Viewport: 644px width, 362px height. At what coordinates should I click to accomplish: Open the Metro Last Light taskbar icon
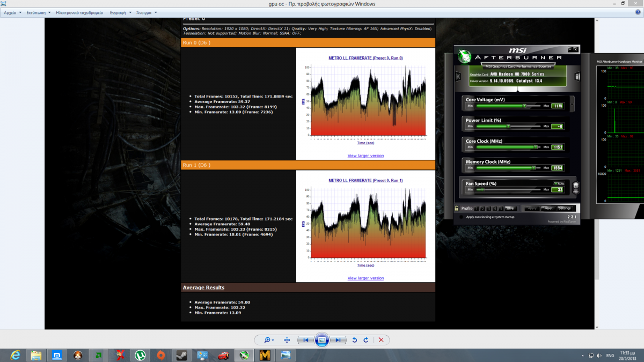pyautogui.click(x=265, y=355)
